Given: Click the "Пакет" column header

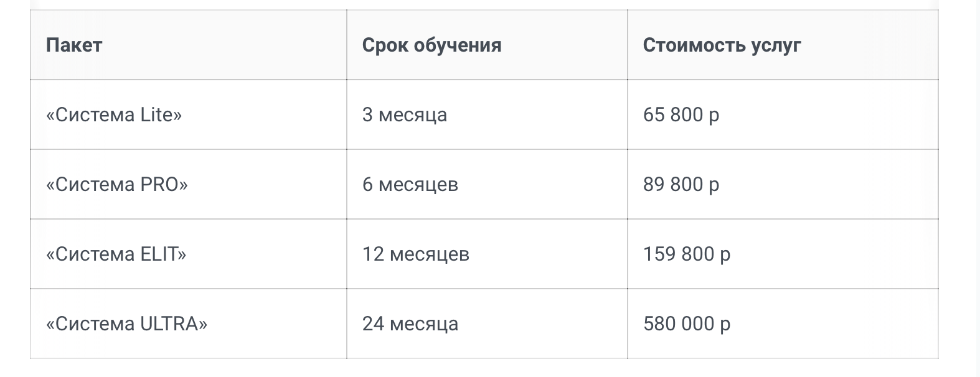Looking at the screenshot, I should pyautogui.click(x=74, y=45).
